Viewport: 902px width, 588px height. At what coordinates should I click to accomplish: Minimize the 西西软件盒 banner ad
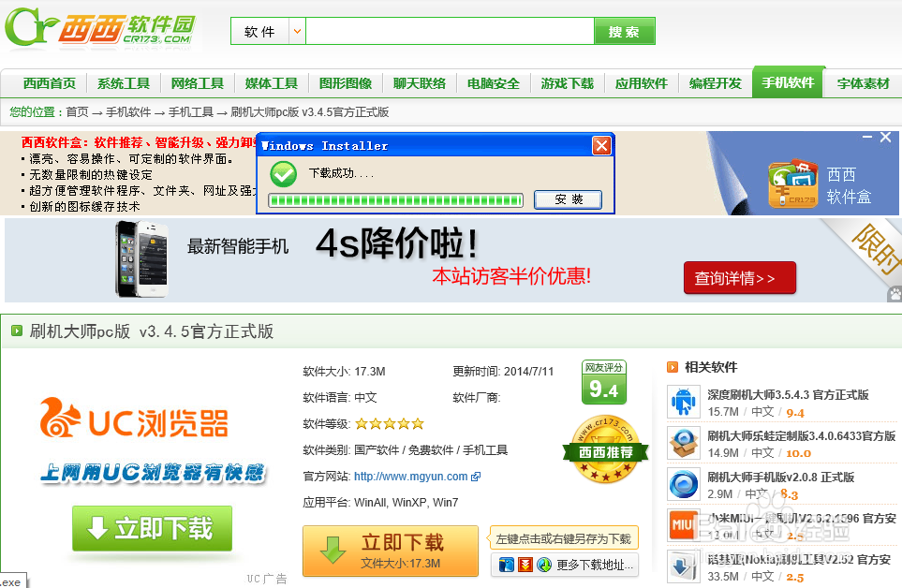867,137
